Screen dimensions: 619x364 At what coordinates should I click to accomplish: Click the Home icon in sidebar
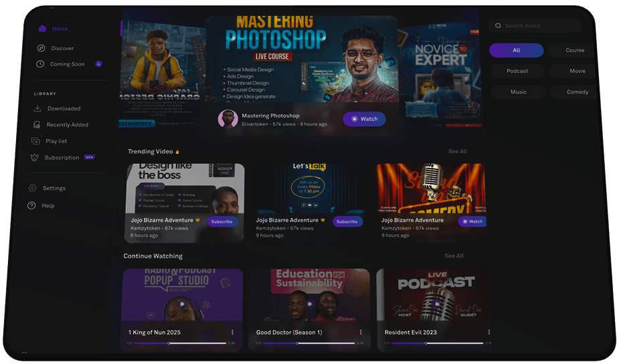pyautogui.click(x=42, y=29)
